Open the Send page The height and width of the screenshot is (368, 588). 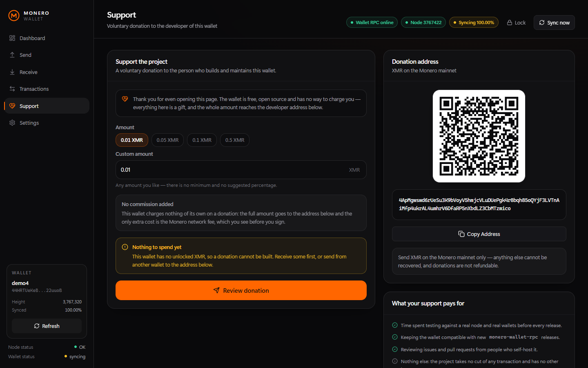pyautogui.click(x=47, y=55)
